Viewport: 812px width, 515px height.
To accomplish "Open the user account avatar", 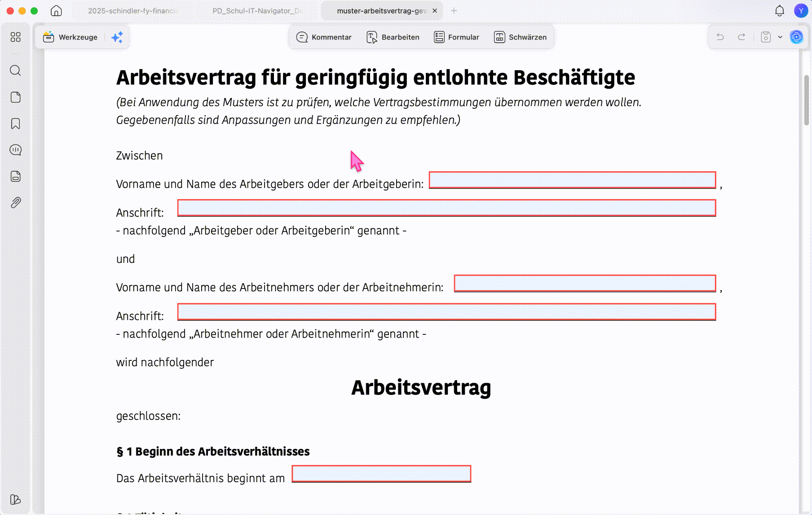I will click(x=801, y=11).
